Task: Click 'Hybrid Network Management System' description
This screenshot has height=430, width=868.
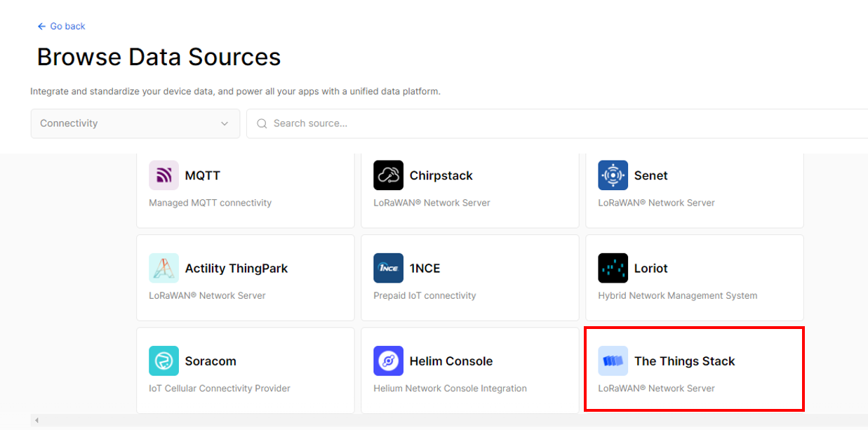Action: tap(678, 295)
